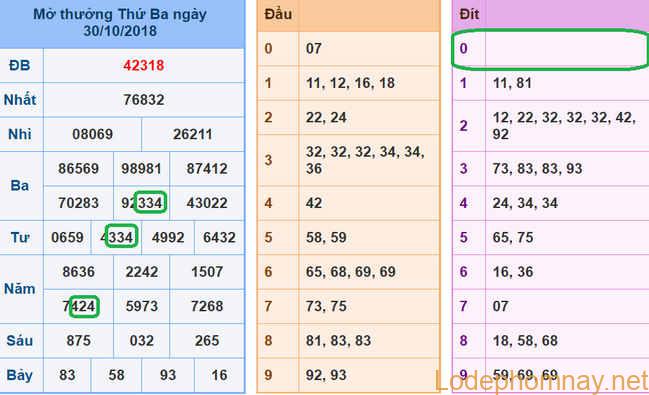649x395 pixels.
Task: Select Đầu row 5 values 58, 59
Action: click(x=326, y=237)
